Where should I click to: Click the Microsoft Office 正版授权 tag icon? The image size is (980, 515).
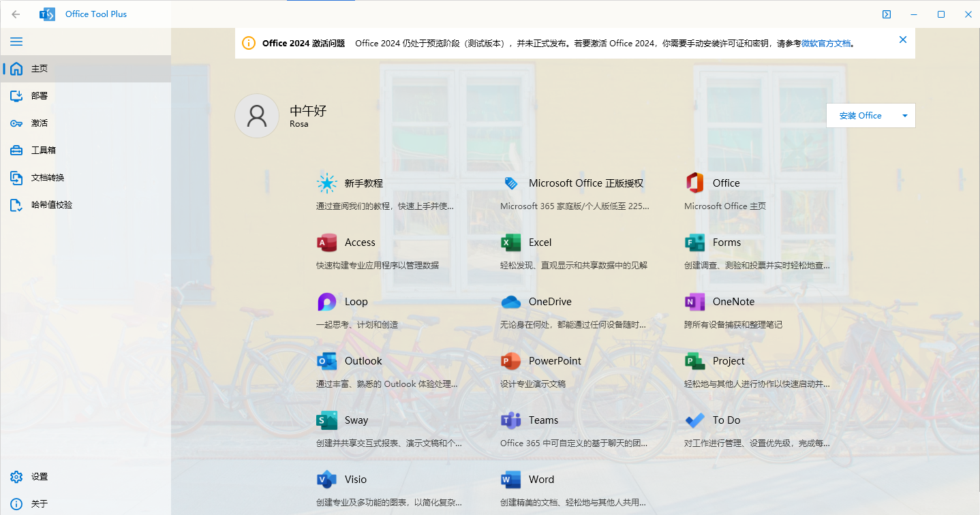511,183
